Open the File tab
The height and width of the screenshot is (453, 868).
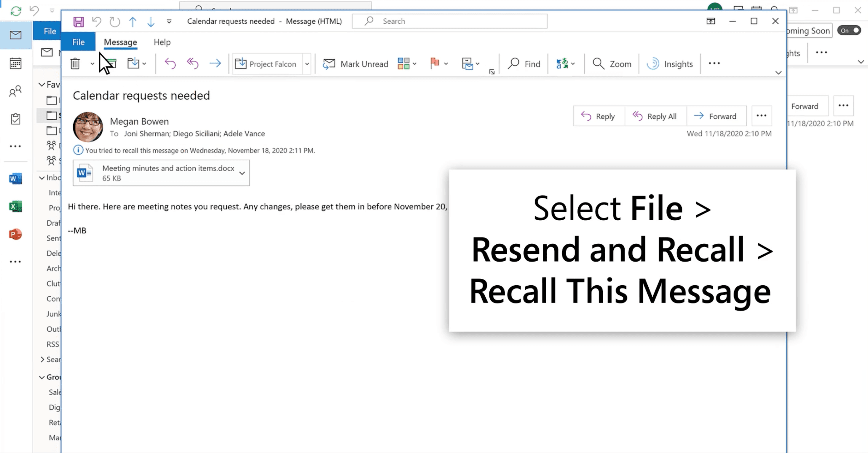click(79, 42)
